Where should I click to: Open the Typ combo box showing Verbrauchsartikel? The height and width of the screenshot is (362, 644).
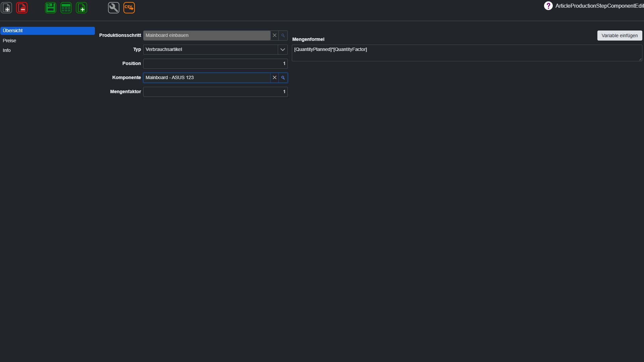point(215,50)
